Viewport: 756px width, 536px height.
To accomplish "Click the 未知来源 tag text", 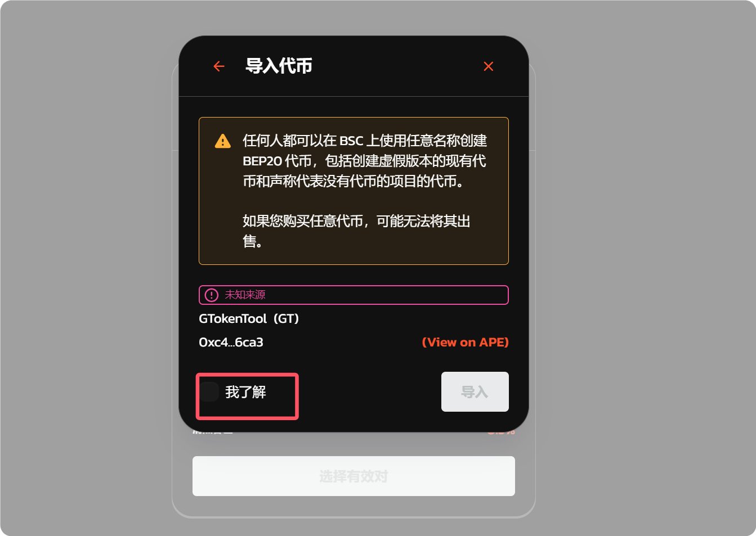I will (x=245, y=295).
